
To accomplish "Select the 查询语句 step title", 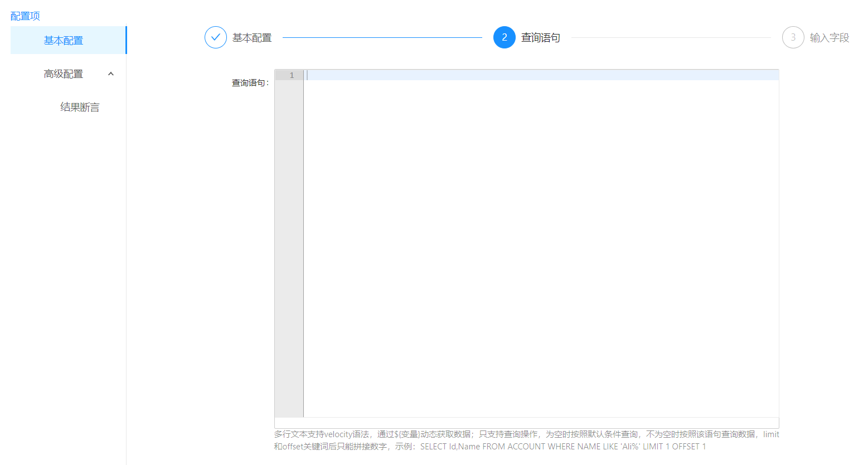I will [540, 38].
